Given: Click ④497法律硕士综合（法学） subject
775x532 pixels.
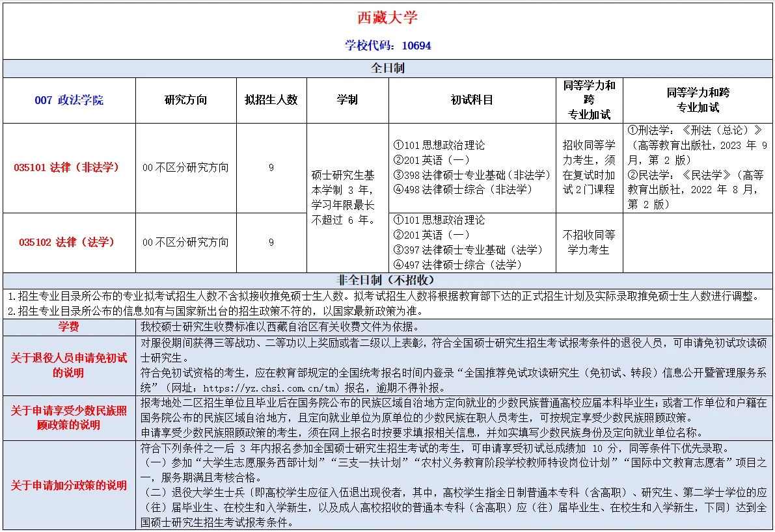Looking at the screenshot, I should [x=457, y=265].
